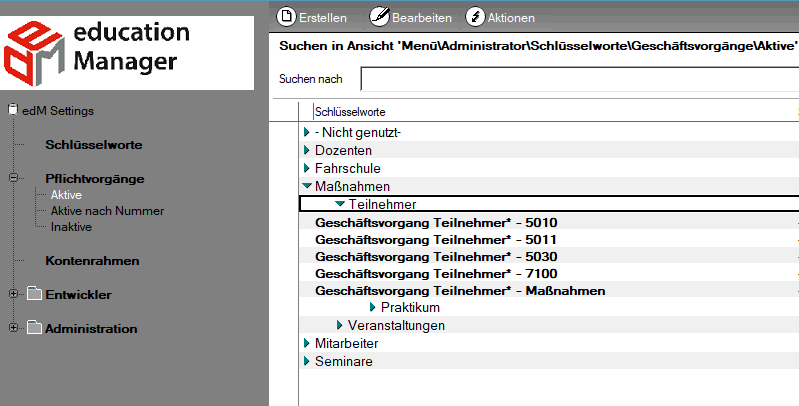Select Geschäftsvorgang Teilnehmer* - 5030 row
Viewport: 799px width, 406px height.
coord(549,256)
